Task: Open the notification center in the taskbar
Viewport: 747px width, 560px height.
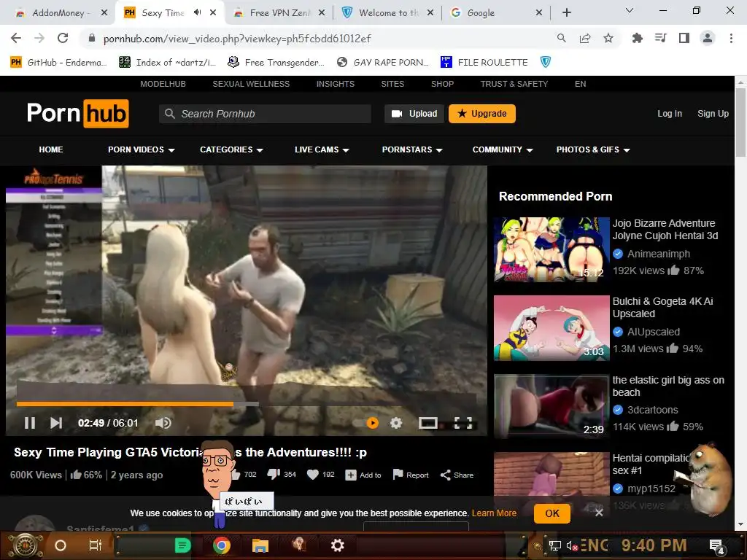Action: [x=717, y=547]
